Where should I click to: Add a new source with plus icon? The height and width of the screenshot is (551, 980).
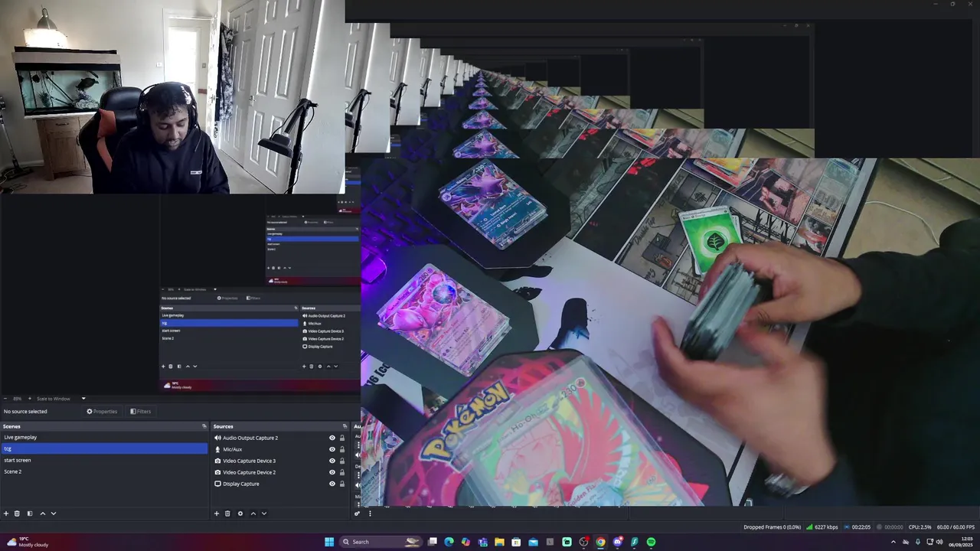tap(217, 514)
